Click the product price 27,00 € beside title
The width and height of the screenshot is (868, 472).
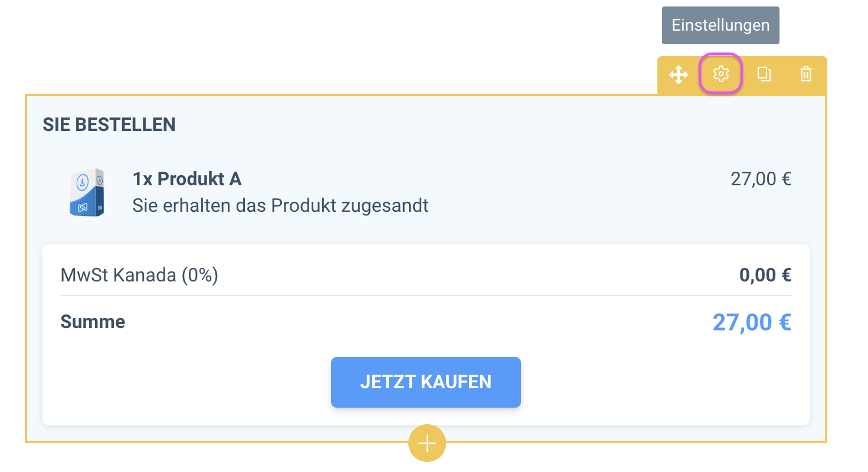pos(761,179)
